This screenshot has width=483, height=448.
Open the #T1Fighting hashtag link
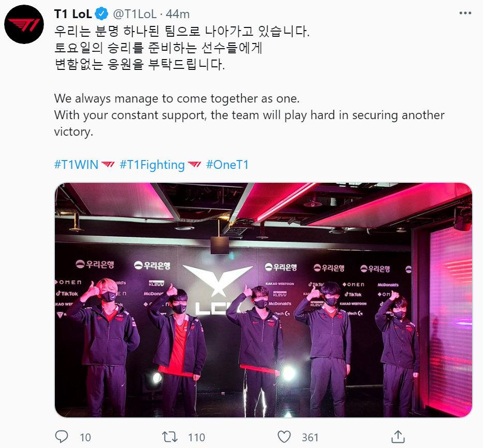point(152,165)
